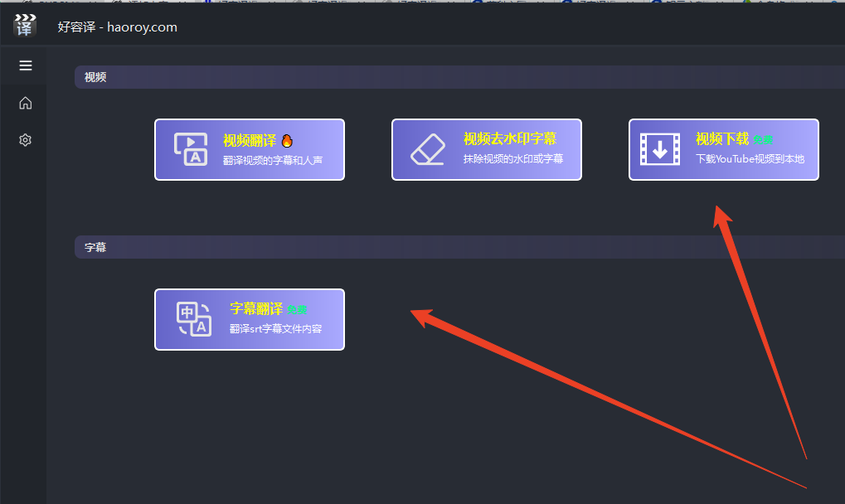Click the 好容译 - haoroy.com title text
The width and height of the screenshot is (845, 504).
tap(117, 27)
